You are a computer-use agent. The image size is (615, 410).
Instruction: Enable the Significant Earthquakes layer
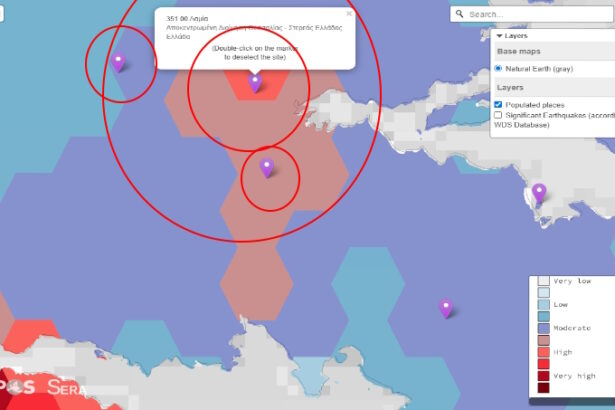499,116
